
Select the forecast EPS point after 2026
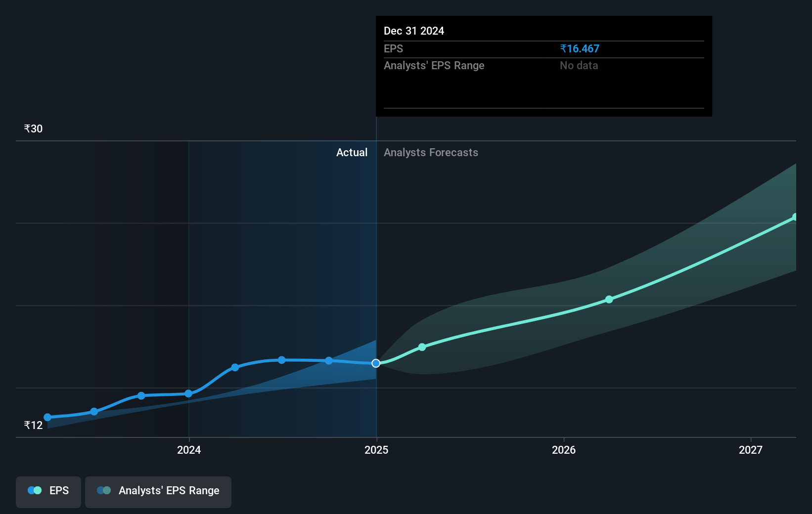(x=609, y=300)
